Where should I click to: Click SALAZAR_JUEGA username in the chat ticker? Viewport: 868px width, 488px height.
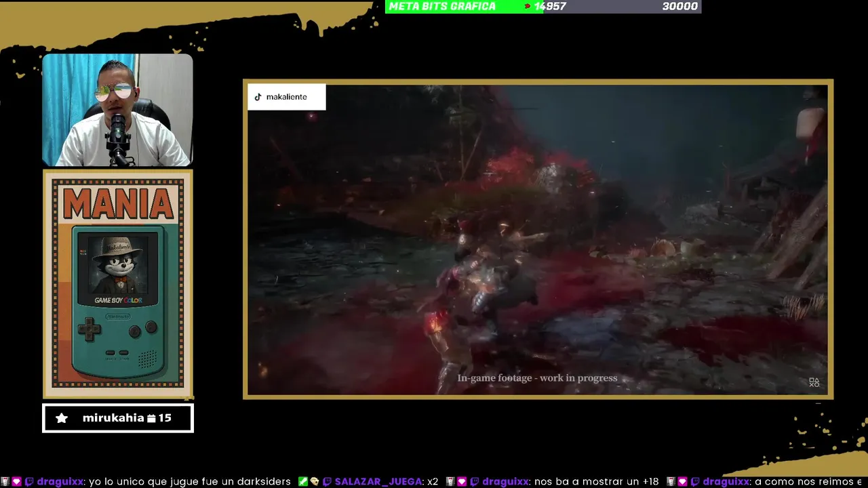[x=378, y=481]
